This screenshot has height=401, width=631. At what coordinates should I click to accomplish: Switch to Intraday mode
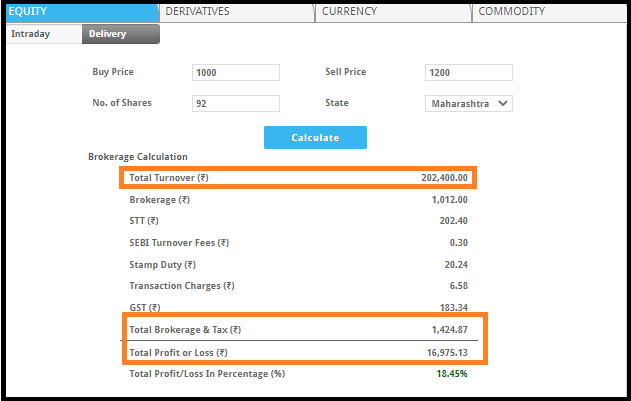(40, 34)
